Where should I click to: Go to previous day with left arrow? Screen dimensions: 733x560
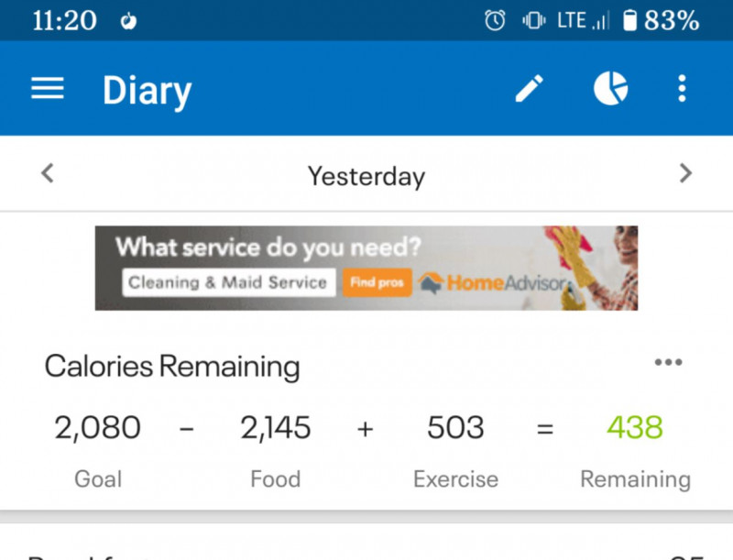[x=48, y=173]
